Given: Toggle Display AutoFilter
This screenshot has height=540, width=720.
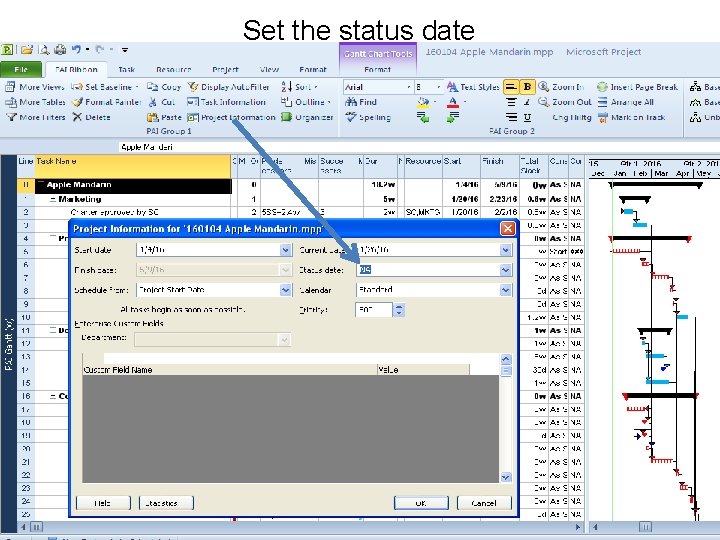Looking at the screenshot, I should tap(228, 87).
